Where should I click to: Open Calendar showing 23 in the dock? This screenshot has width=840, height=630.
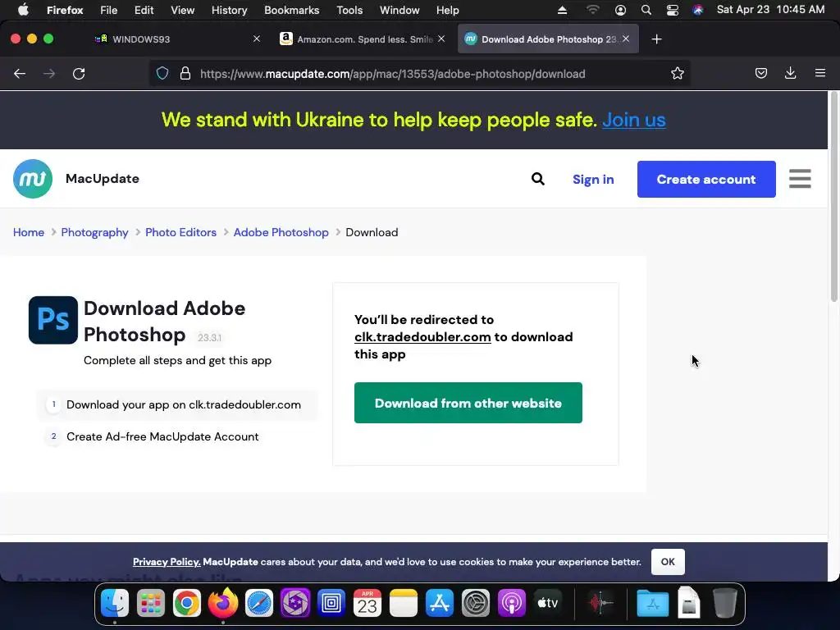click(x=367, y=603)
